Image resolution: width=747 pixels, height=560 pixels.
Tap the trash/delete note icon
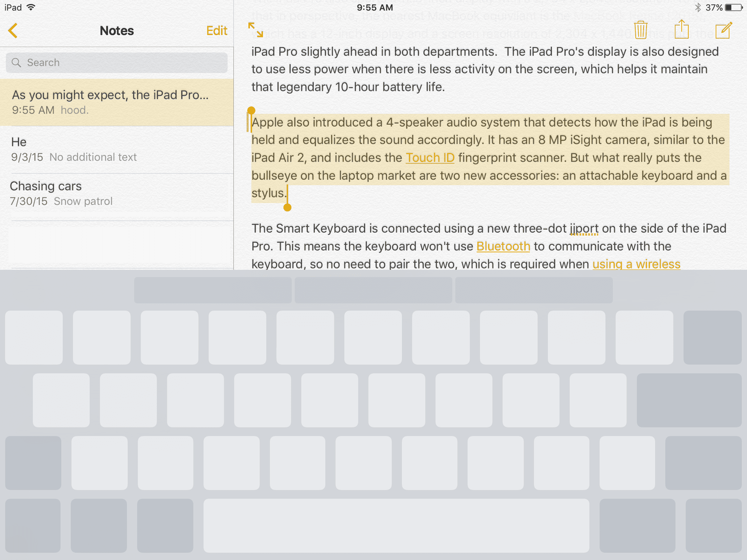click(x=641, y=29)
